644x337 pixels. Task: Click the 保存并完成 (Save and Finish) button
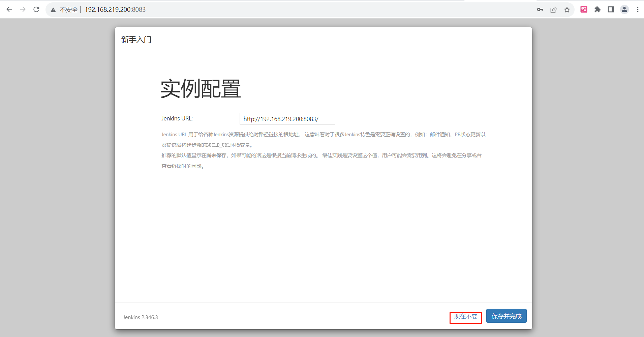pos(506,316)
